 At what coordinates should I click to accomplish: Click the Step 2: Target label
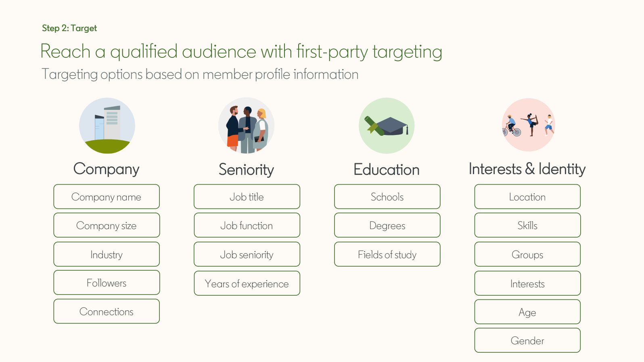(69, 28)
